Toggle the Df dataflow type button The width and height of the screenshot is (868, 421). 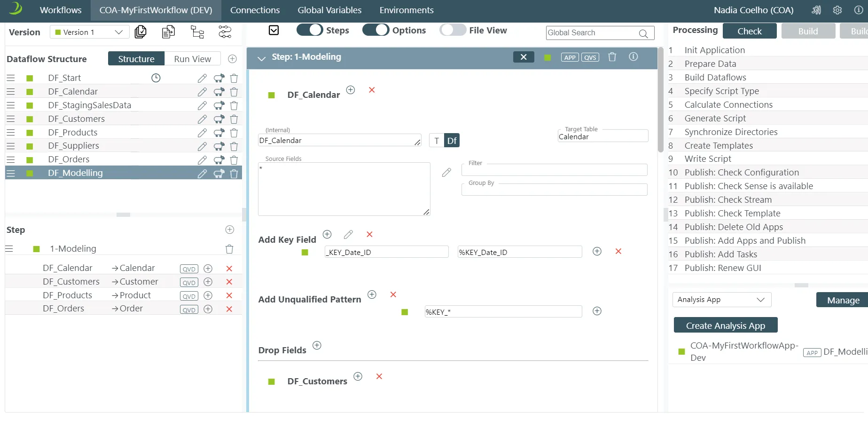[452, 141]
